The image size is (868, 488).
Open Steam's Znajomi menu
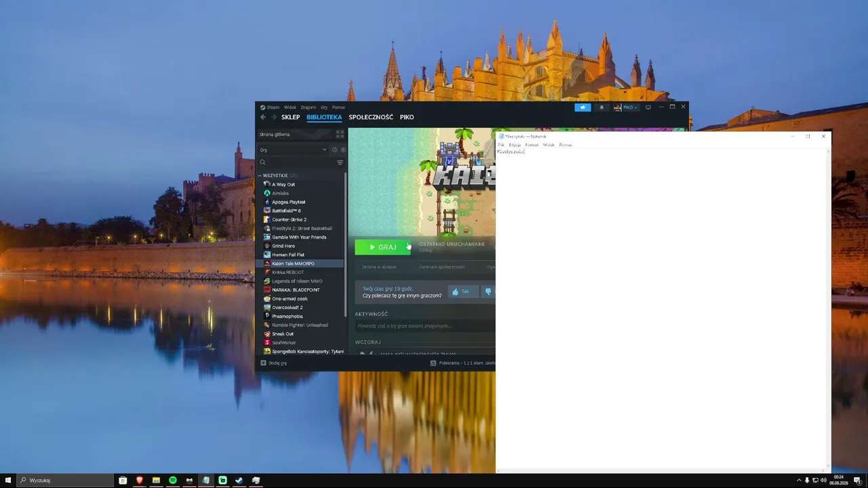[x=309, y=107]
